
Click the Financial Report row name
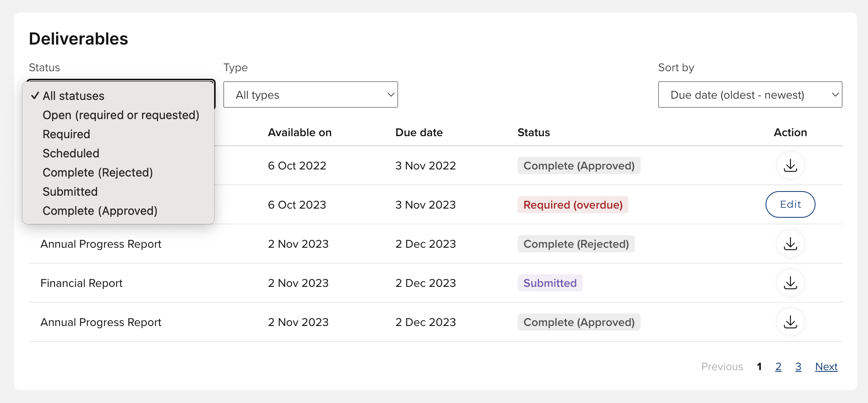82,284
